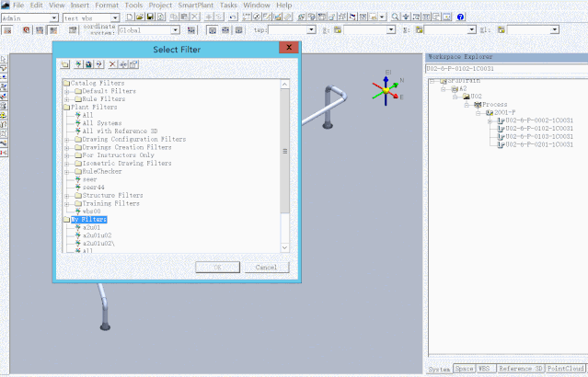Viewport: 588px width, 377px height.
Task: Close the Select Filter dialog
Action: point(289,47)
